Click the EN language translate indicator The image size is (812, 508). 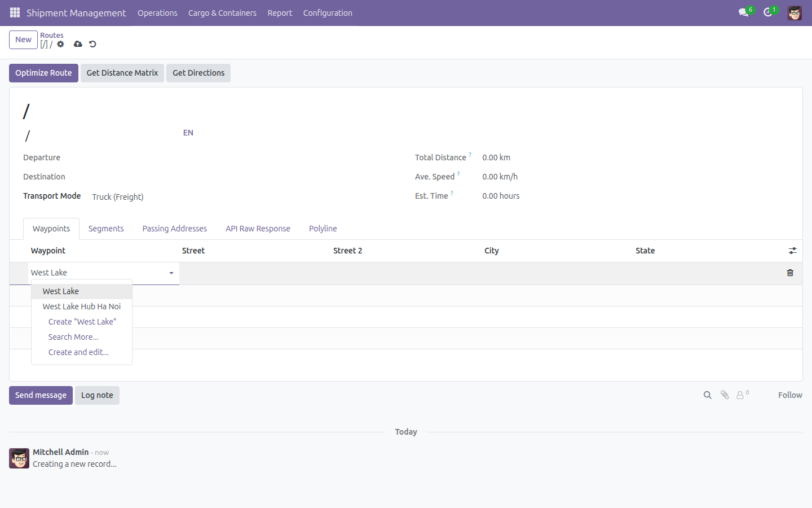(x=188, y=133)
